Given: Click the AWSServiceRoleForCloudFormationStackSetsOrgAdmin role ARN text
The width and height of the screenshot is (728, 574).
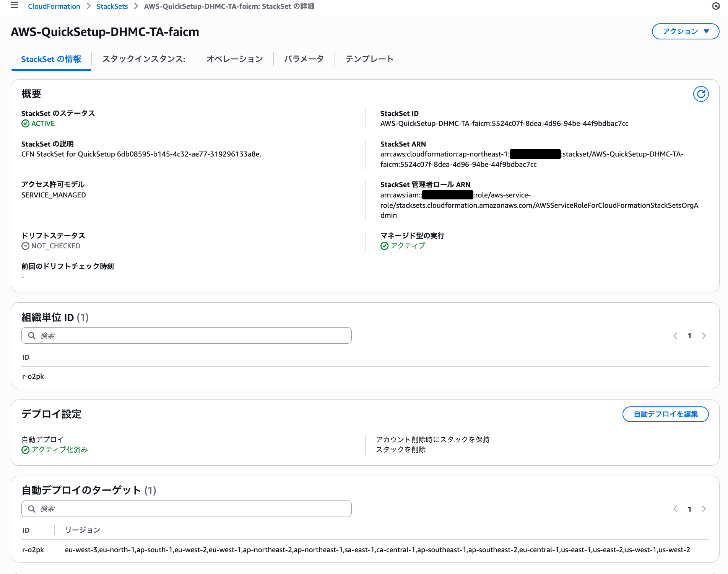Looking at the screenshot, I should 539,205.
